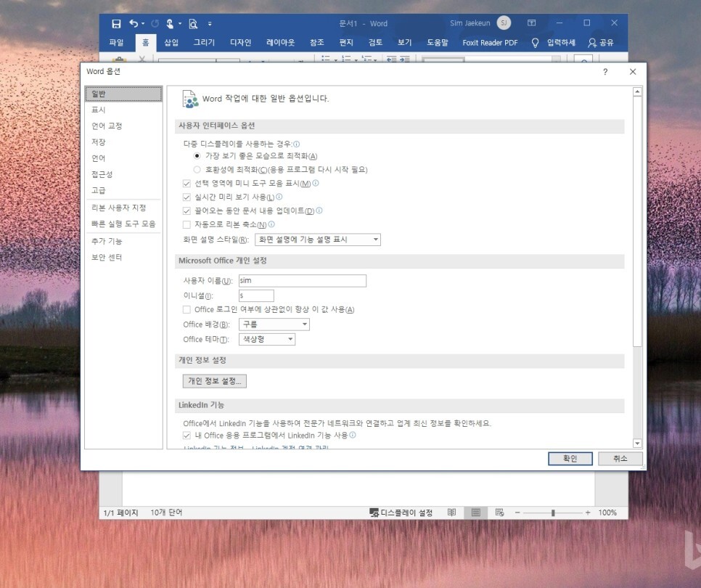Select 고급 category
The image size is (701, 588).
(123, 190)
